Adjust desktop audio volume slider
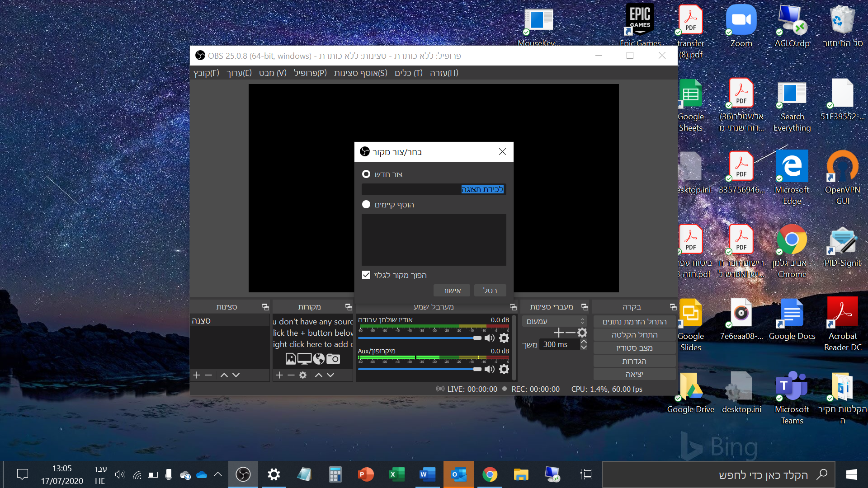 [x=420, y=338]
